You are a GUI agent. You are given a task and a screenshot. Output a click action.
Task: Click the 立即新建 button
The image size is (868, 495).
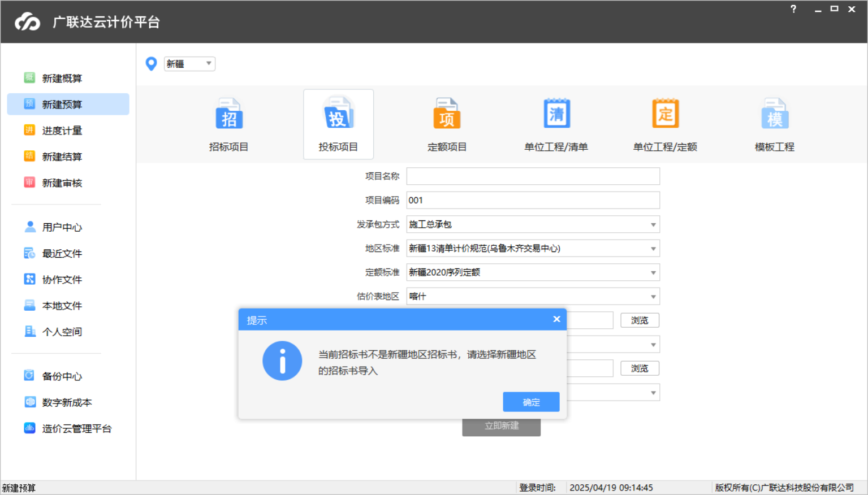click(501, 426)
